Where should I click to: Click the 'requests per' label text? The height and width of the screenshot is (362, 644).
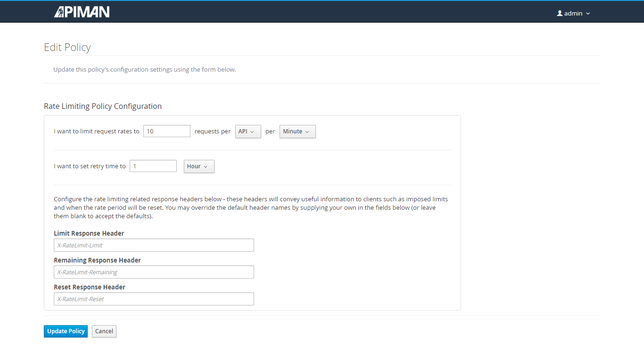pyautogui.click(x=213, y=132)
